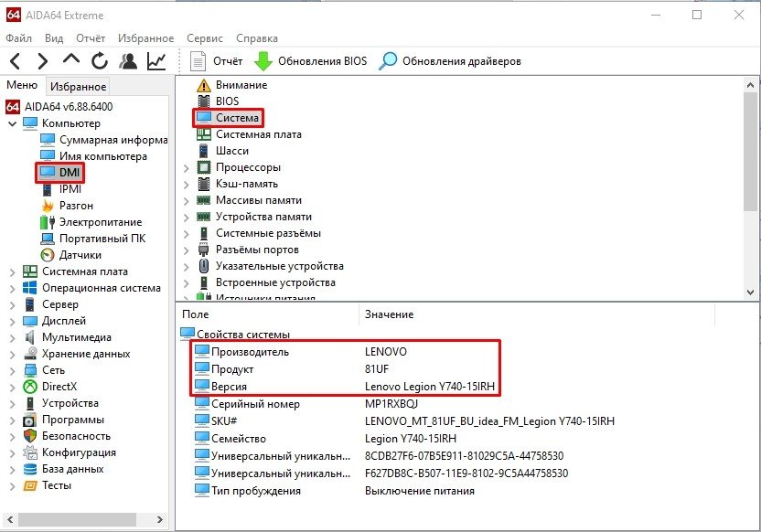The height and width of the screenshot is (532, 761).
Task: Select the AIDA64 v6.88.6400 root node
Action: click(59, 107)
